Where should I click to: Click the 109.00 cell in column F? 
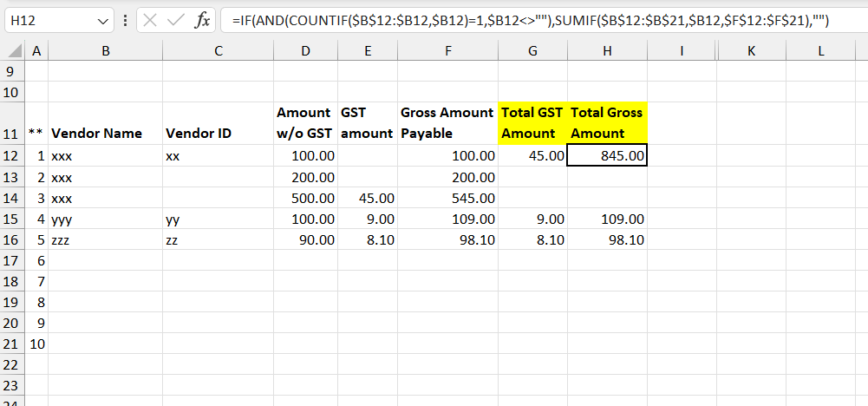(x=447, y=219)
